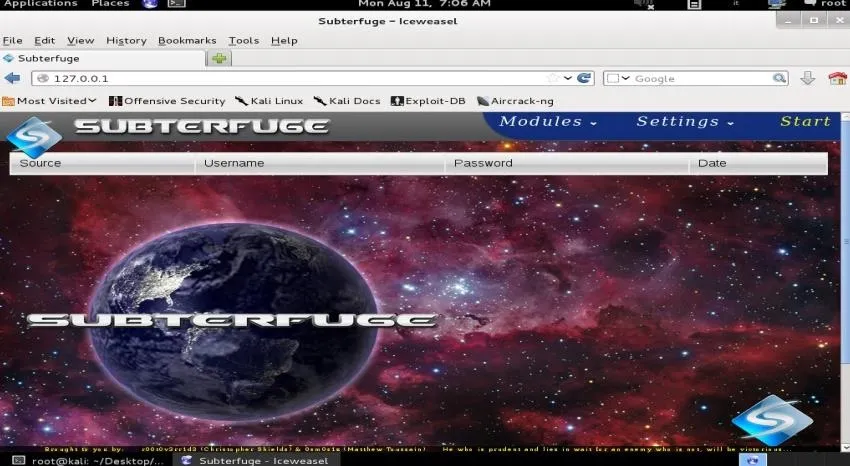
Task: Open the Edit menu
Action: (44, 41)
